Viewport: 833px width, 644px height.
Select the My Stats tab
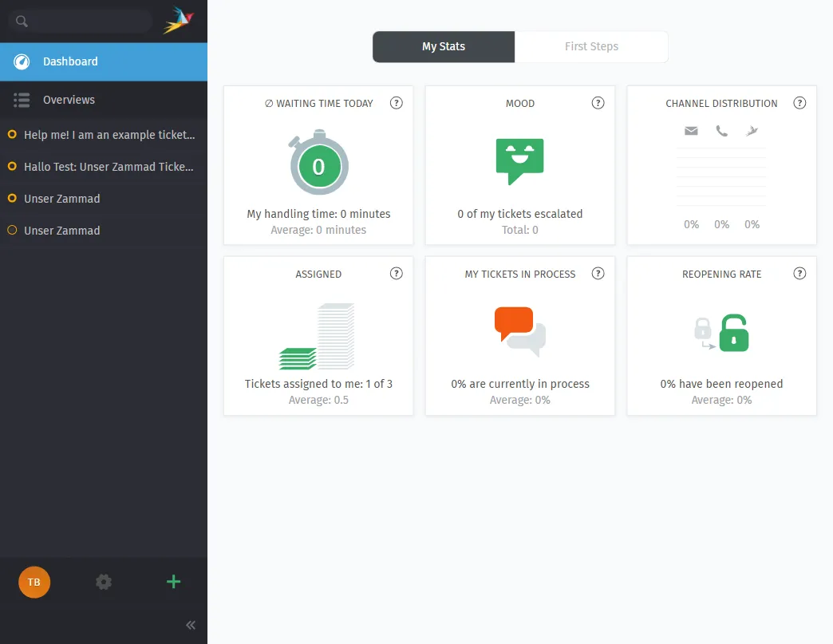(443, 46)
